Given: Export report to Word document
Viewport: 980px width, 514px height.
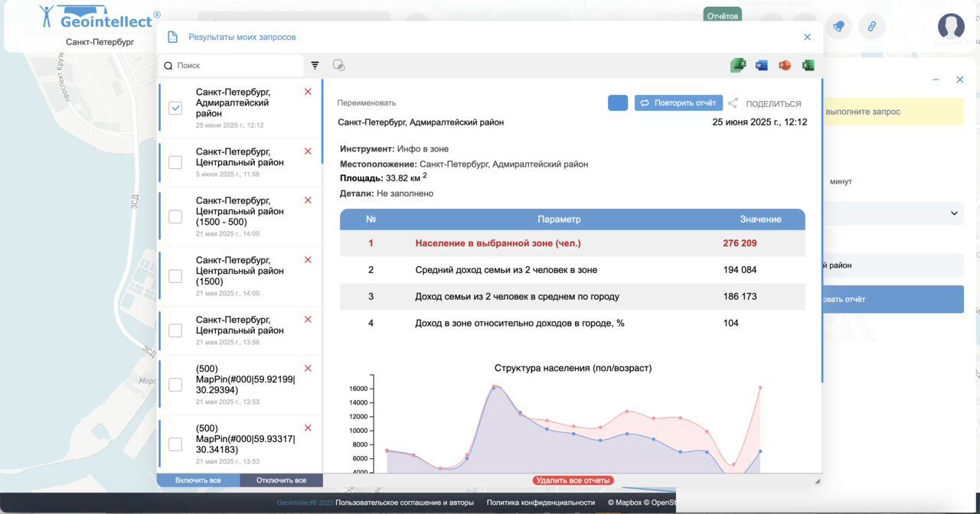Looking at the screenshot, I should [x=761, y=66].
